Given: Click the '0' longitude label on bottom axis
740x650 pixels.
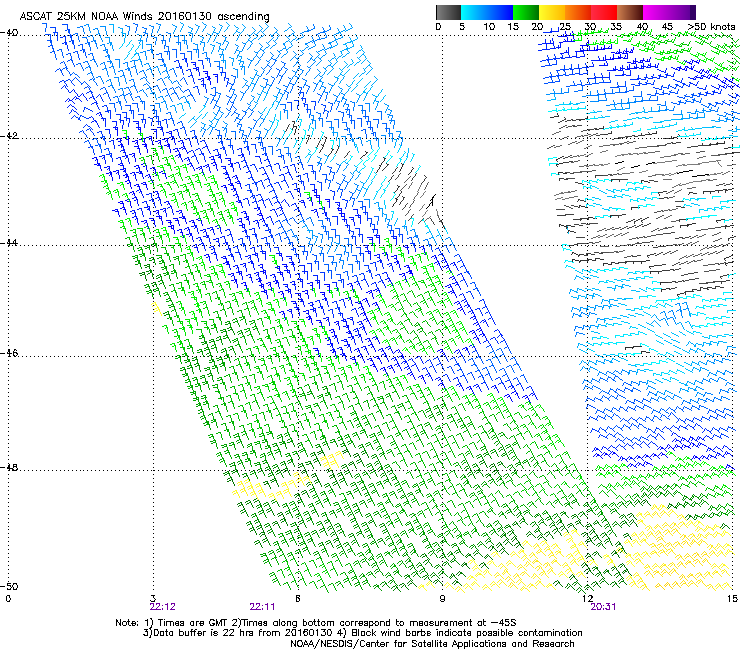Looking at the screenshot, I should pyautogui.click(x=8, y=599).
